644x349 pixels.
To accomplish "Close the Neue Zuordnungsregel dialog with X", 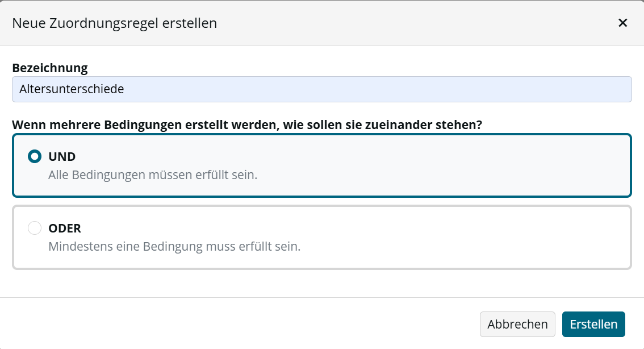I will coord(622,23).
